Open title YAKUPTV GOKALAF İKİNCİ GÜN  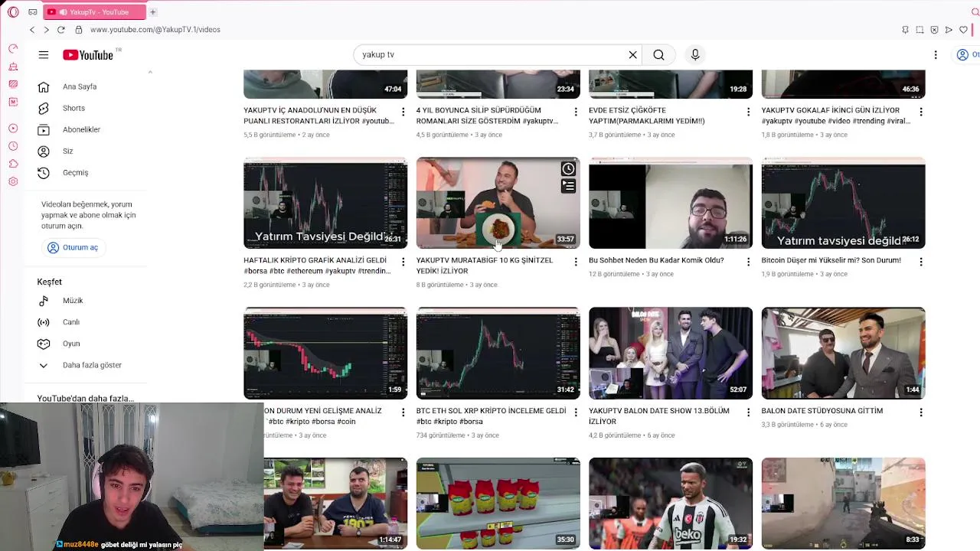pyautogui.click(x=835, y=116)
